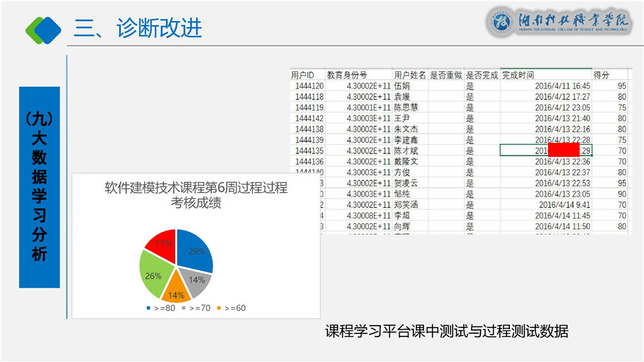644x362 pixels.
Task: Click the slide title 三、诊断改进
Action: point(138,28)
